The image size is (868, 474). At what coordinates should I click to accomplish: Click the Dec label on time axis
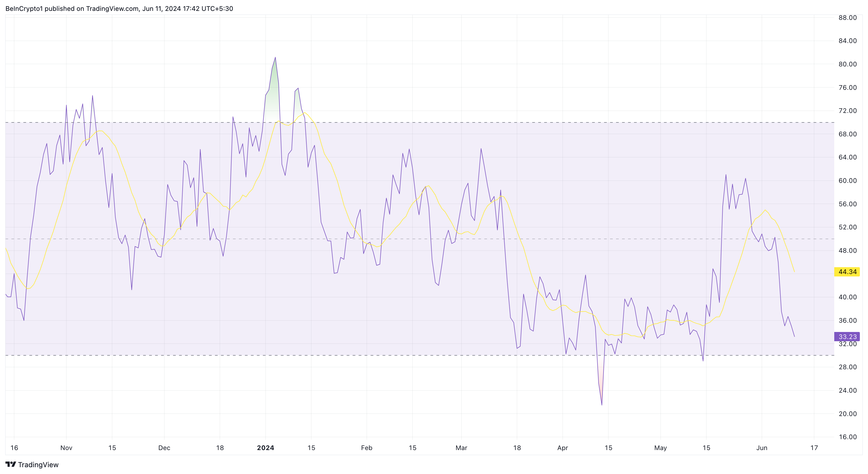click(164, 448)
